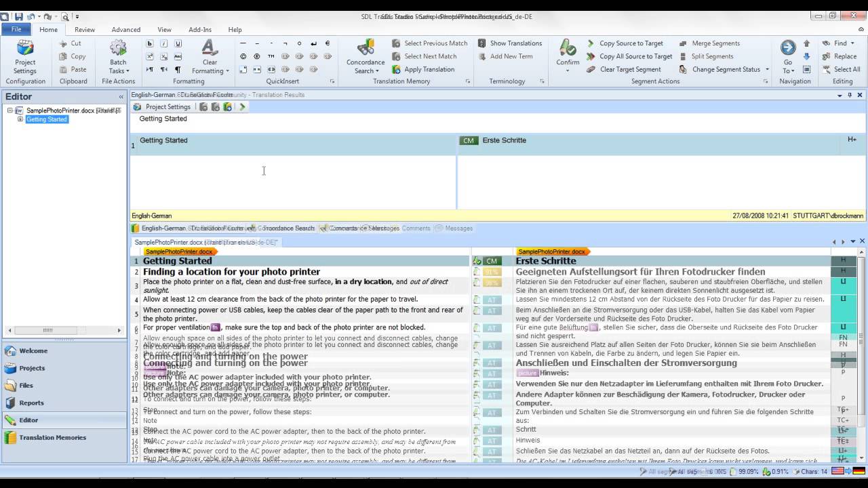Screen dimensions: 868x488
Task: Open Change Segment Status dropdown
Action: coord(724,69)
